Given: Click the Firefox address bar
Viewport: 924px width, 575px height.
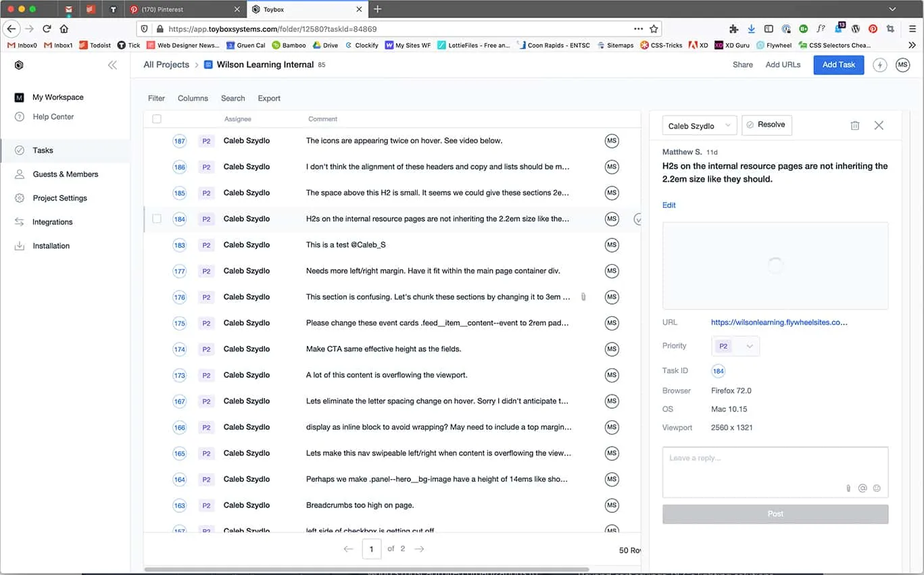Looking at the screenshot, I should (x=399, y=29).
